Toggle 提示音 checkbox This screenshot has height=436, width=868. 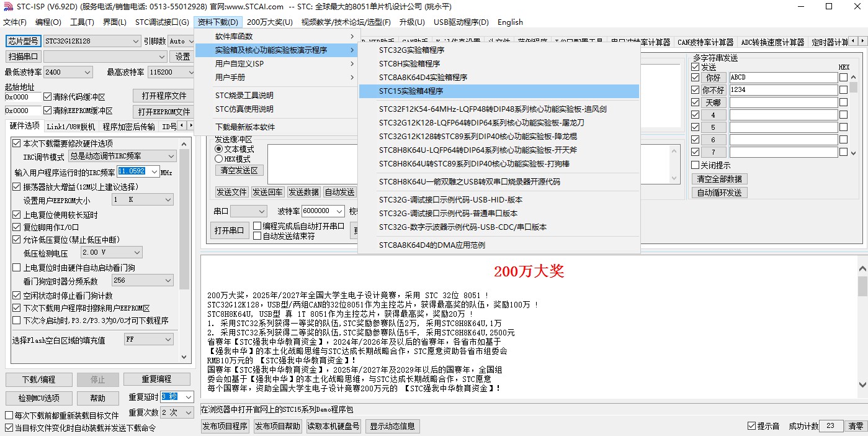coord(752,426)
